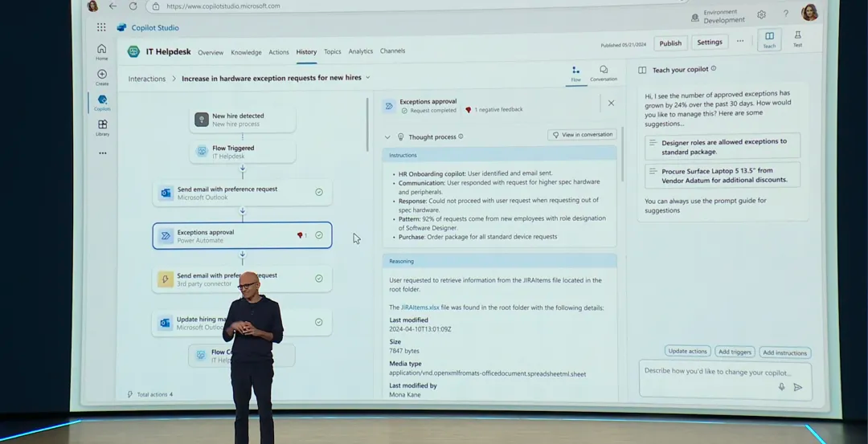Viewport: 868px width, 444px height.
Task: Click the Publish button
Action: tap(670, 43)
